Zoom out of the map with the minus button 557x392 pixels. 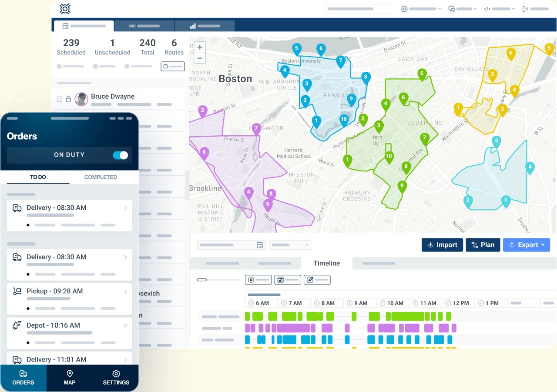coord(200,58)
